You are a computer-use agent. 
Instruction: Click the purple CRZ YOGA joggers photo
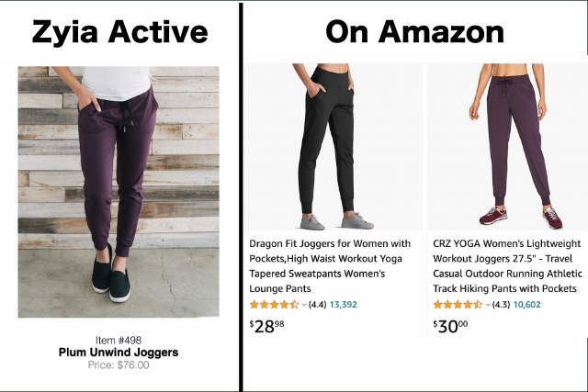coord(508,147)
